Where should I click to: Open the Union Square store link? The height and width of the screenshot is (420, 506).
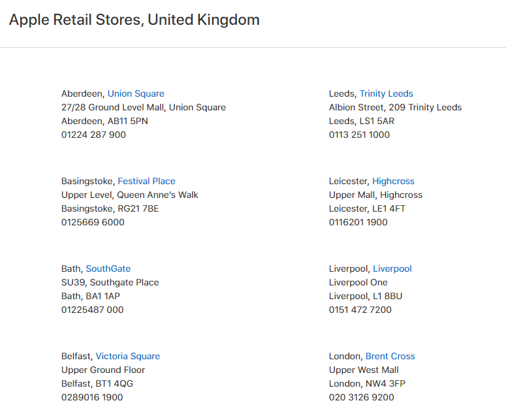coord(136,93)
